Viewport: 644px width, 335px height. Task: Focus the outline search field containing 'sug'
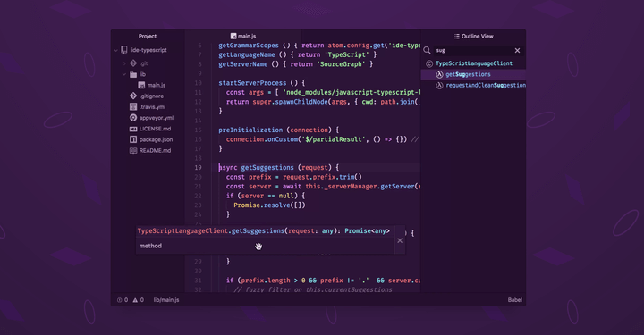tap(473, 50)
